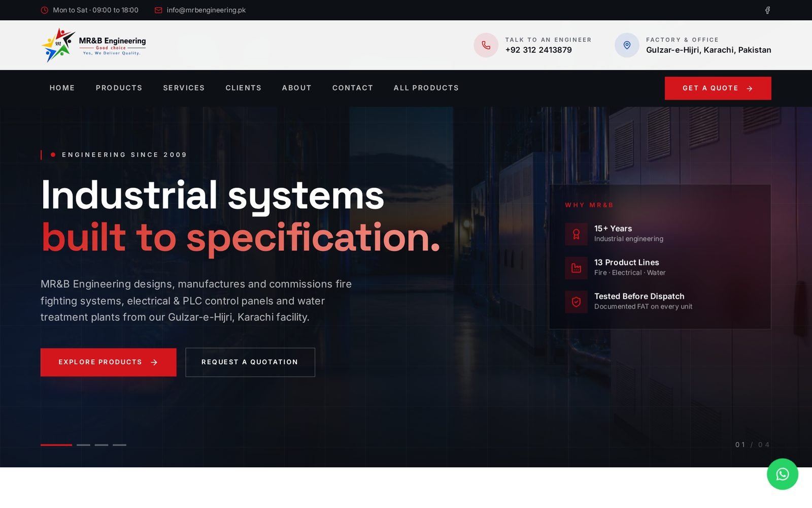
Task: Click the Industrial systems headline
Action: point(213,196)
